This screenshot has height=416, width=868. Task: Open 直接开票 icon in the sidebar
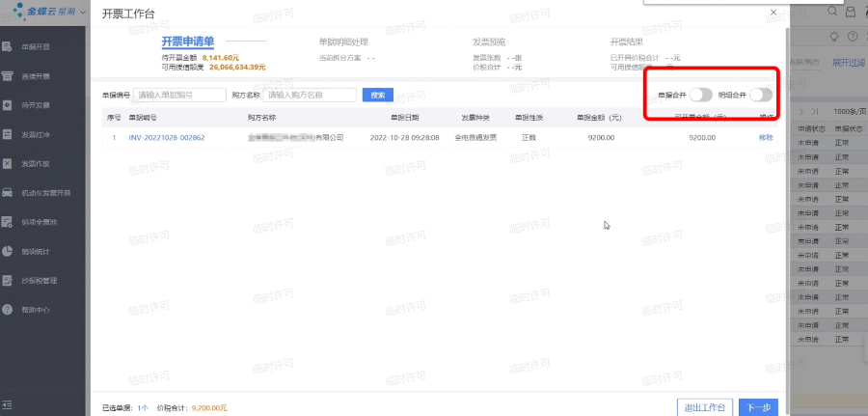pos(7,76)
